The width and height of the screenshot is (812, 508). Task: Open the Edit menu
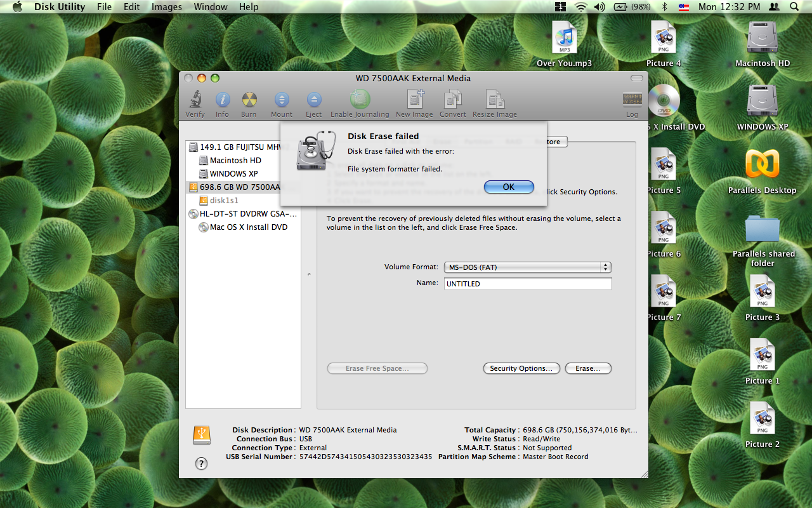[x=132, y=7]
